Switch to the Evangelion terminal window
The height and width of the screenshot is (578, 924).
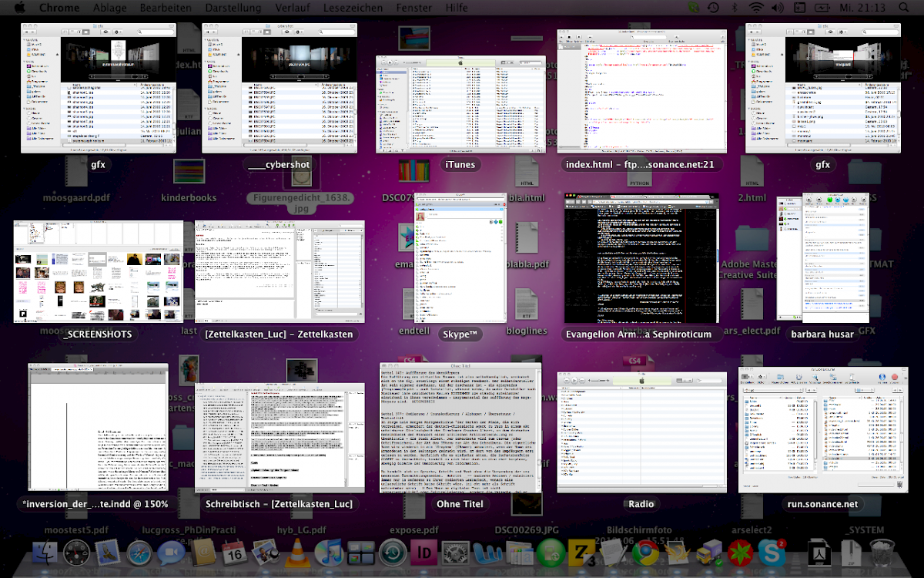pyautogui.click(x=641, y=258)
